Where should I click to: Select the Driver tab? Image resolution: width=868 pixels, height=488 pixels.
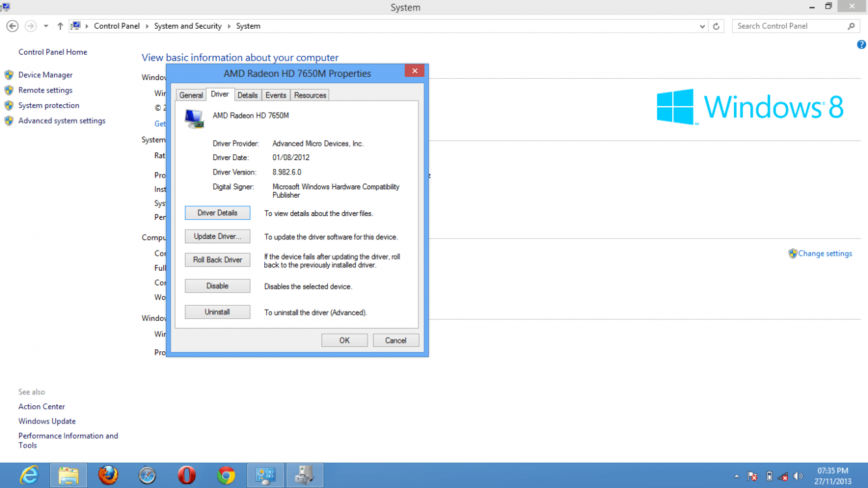tap(220, 94)
